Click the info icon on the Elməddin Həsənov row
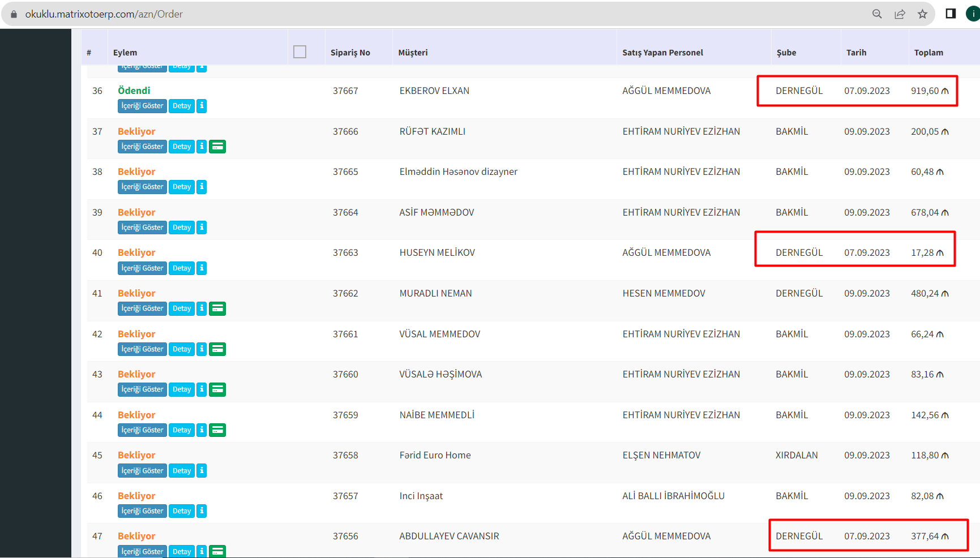This screenshot has width=980, height=558. tap(202, 187)
